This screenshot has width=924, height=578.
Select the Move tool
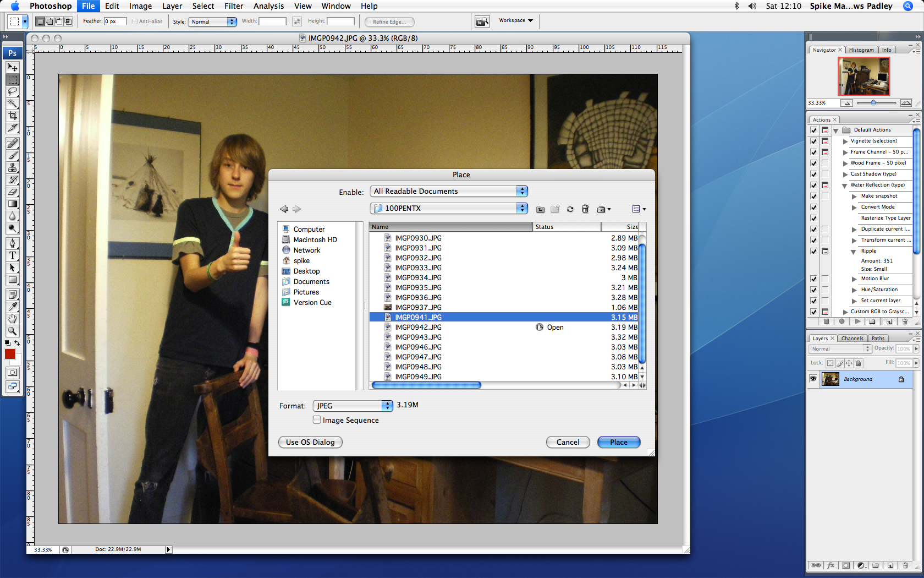12,67
